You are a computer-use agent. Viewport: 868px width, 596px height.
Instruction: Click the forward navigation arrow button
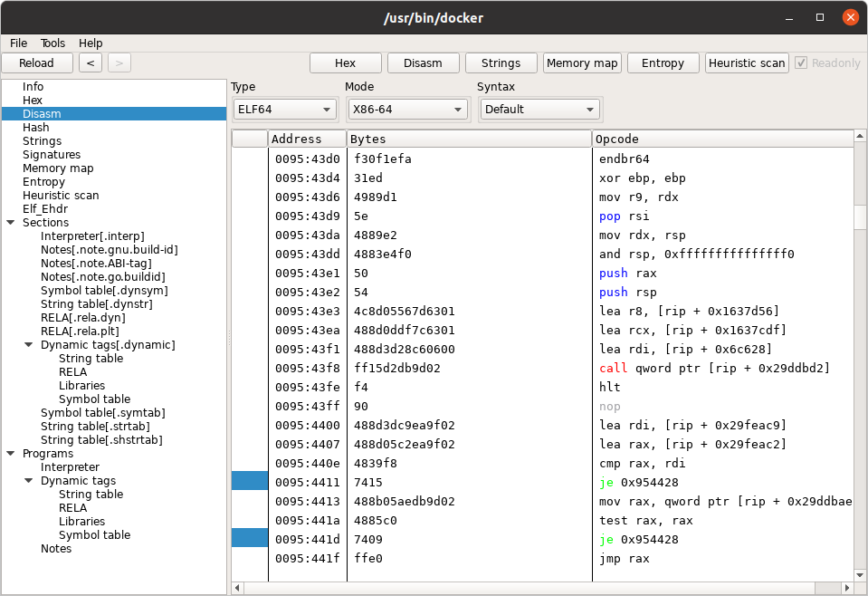[119, 63]
